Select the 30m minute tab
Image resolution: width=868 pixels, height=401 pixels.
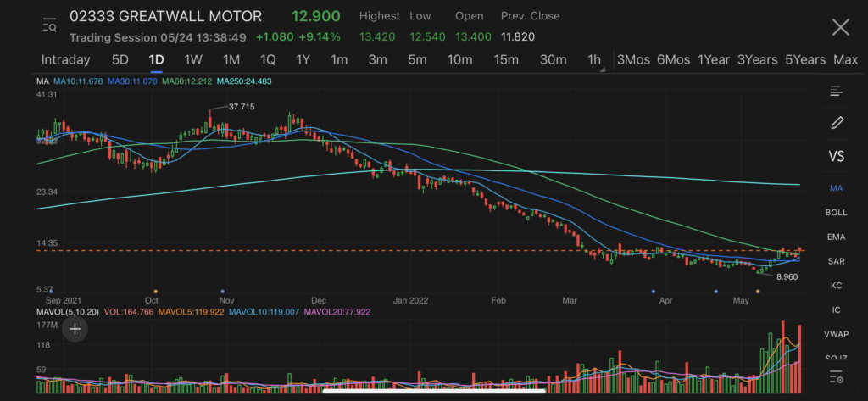coord(553,60)
